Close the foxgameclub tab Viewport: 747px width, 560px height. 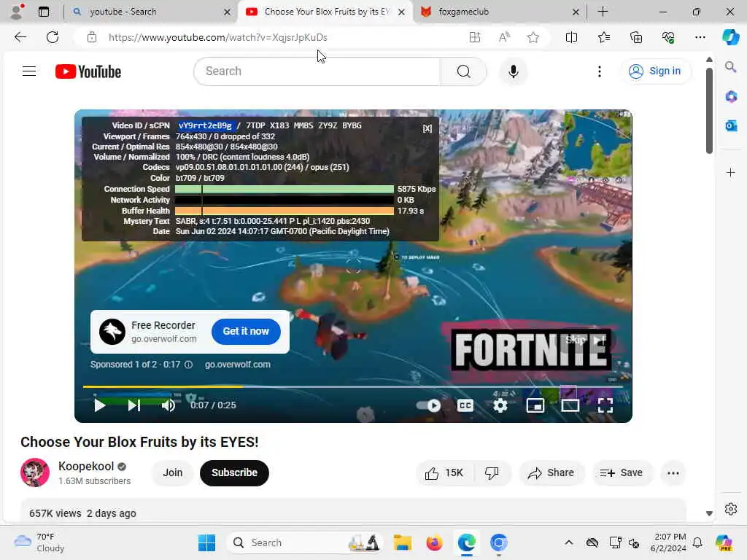click(x=576, y=12)
